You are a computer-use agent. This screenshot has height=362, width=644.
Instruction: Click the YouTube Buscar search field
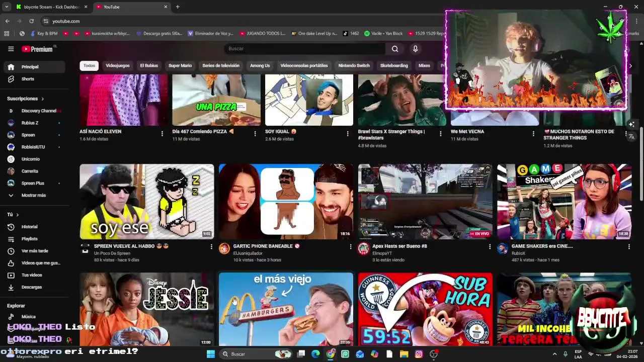(x=304, y=49)
